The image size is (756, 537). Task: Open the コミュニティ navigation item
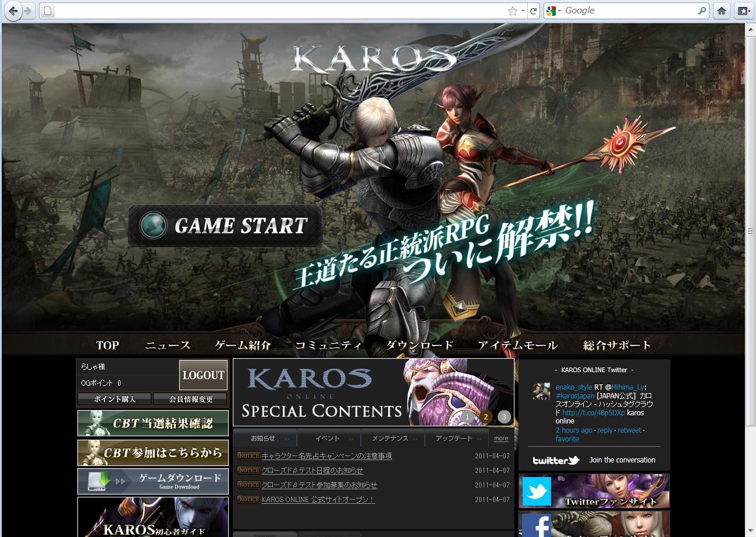point(328,345)
